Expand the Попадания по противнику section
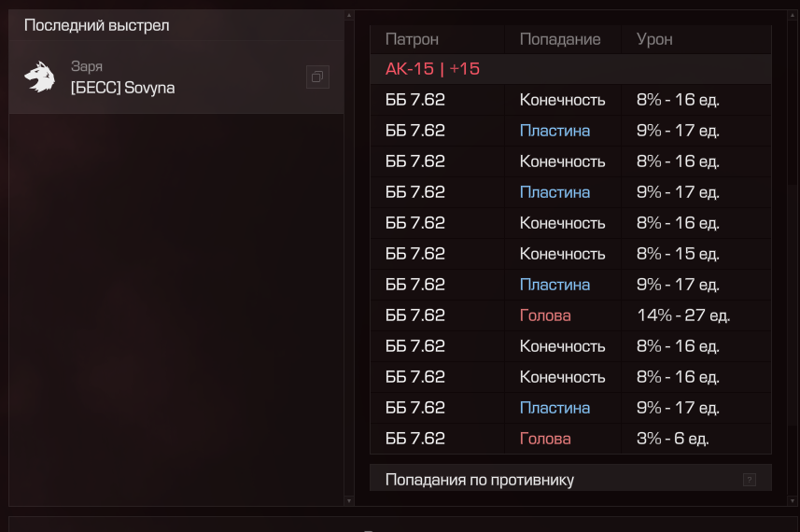 point(570,478)
